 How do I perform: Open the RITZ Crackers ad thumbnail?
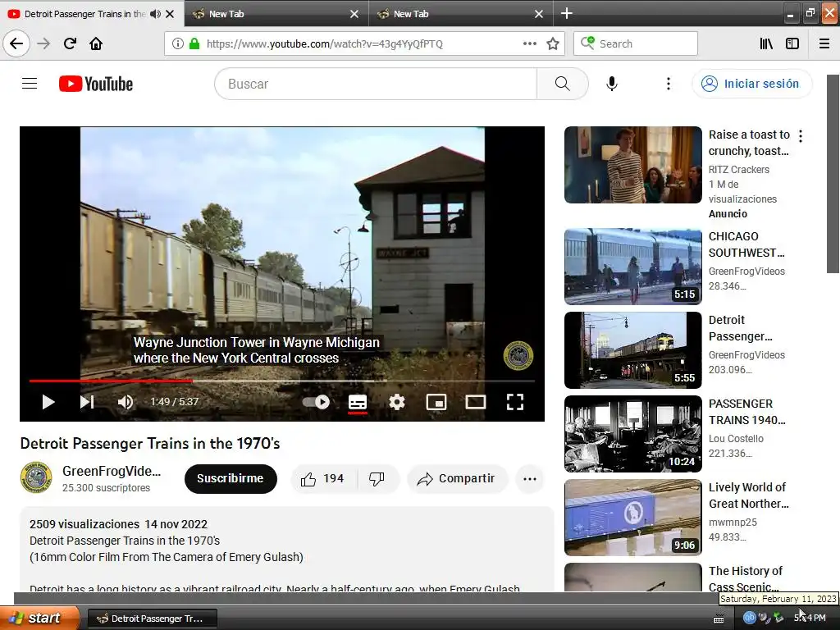click(x=632, y=165)
